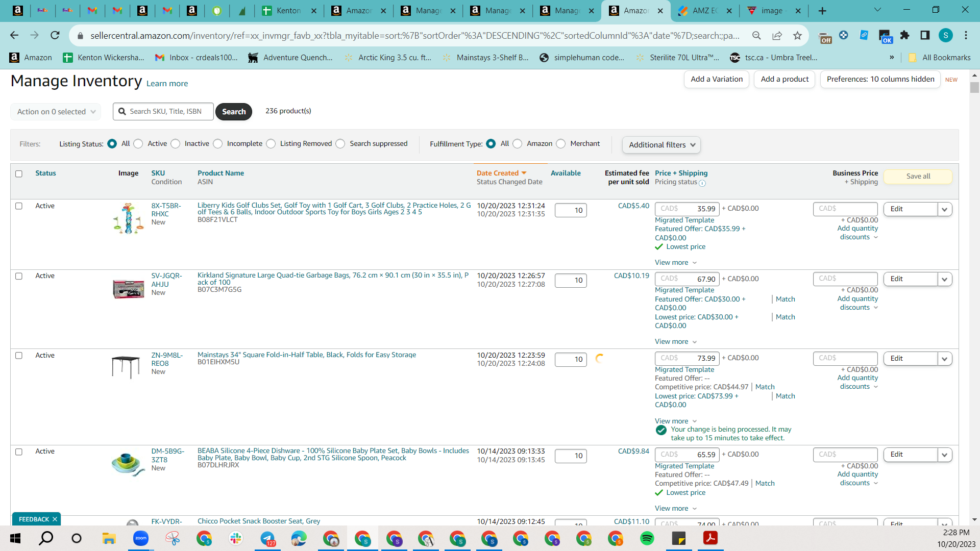Screen dimensions: 980x551
Task: Open Edit dropdown arrow for Garbage Bags row
Action: 945,279
